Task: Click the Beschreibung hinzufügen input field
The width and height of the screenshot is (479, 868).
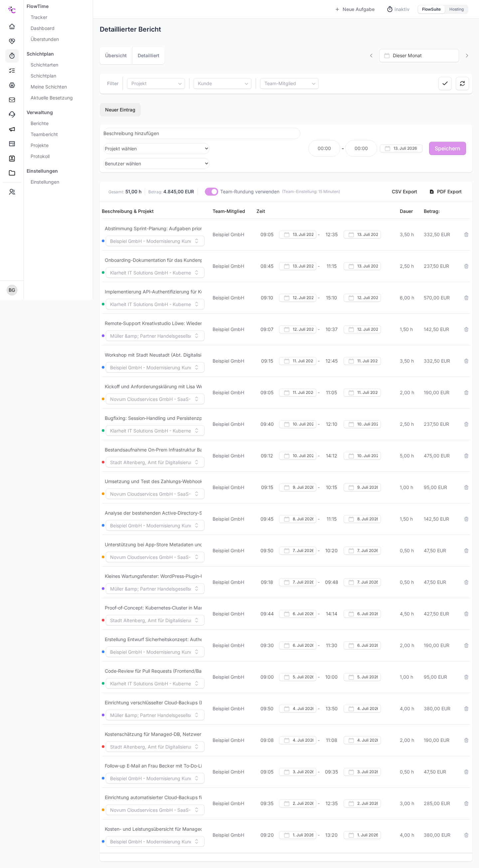Action: [202, 133]
